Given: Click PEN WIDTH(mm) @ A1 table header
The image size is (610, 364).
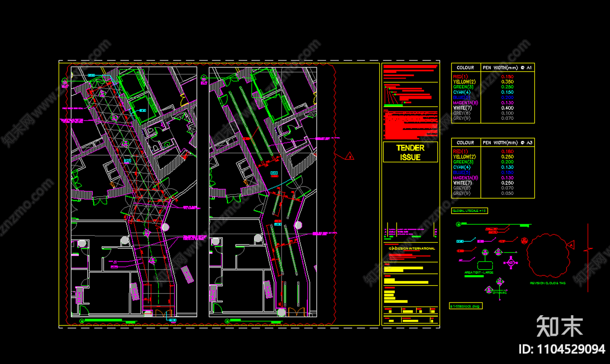Looking at the screenshot, I should pyautogui.click(x=507, y=67).
